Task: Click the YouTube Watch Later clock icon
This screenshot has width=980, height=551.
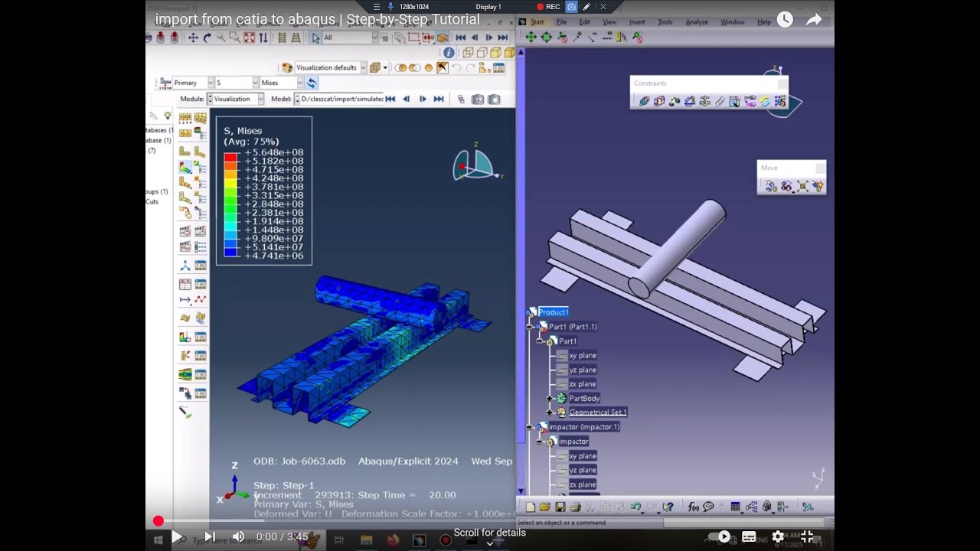Action: (x=785, y=20)
